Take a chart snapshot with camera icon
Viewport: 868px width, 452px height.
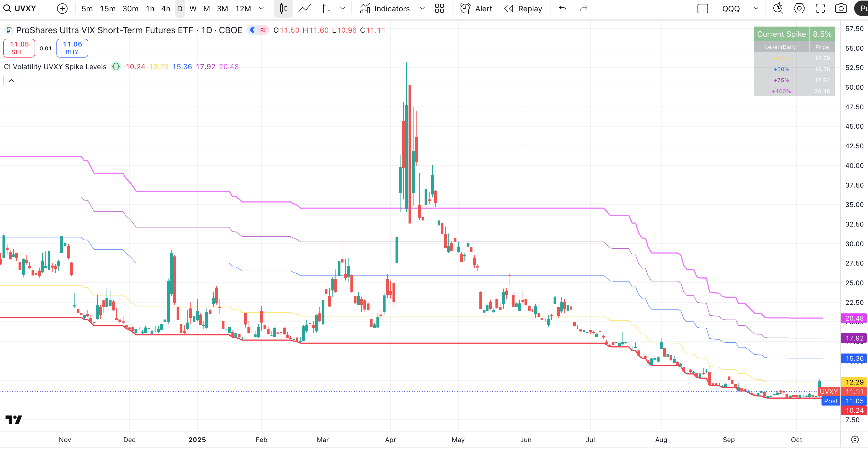(x=841, y=9)
